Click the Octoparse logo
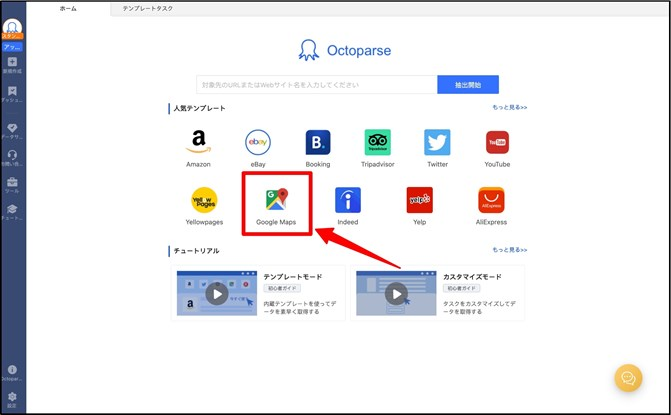 coord(345,50)
